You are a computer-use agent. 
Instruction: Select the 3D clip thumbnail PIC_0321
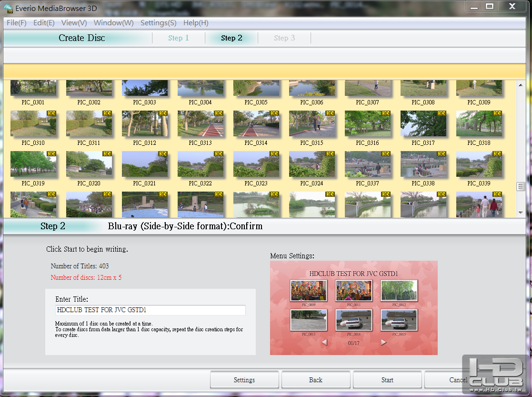[145, 164]
